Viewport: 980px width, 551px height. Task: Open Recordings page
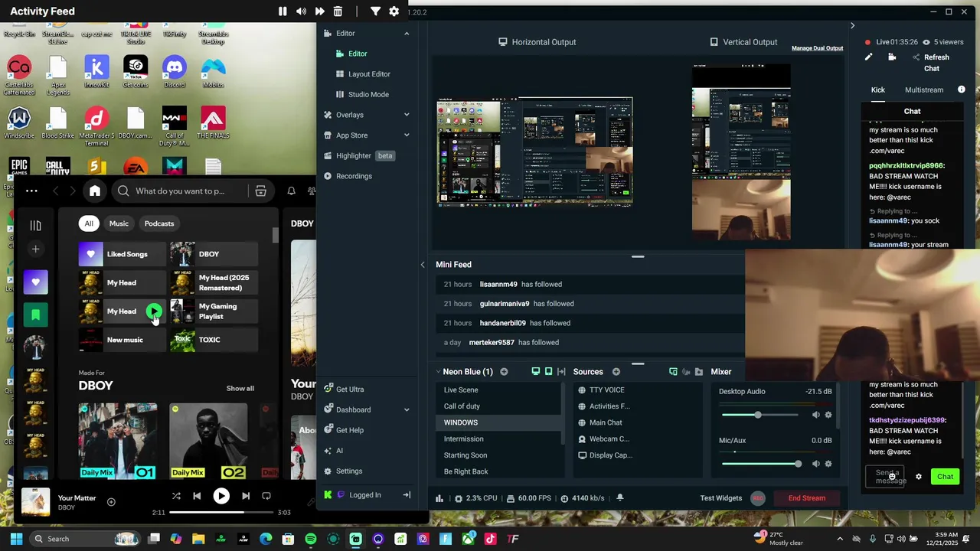(x=354, y=176)
